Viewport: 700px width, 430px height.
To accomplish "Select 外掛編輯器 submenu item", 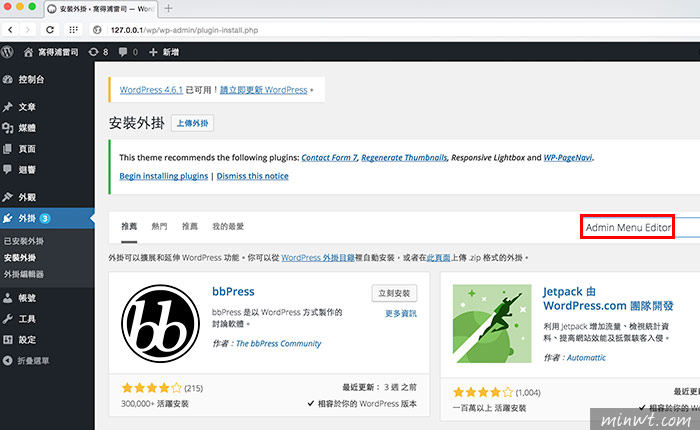I will coord(24,274).
